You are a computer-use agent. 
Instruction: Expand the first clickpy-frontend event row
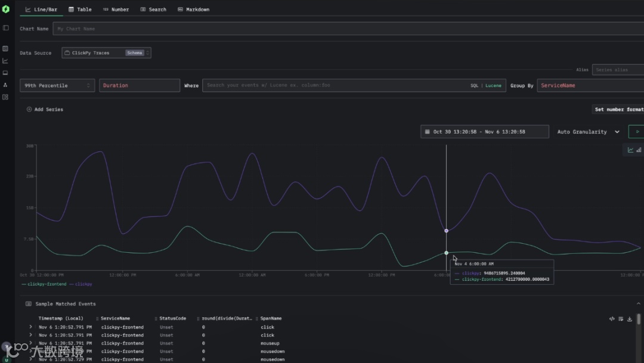click(x=30, y=327)
